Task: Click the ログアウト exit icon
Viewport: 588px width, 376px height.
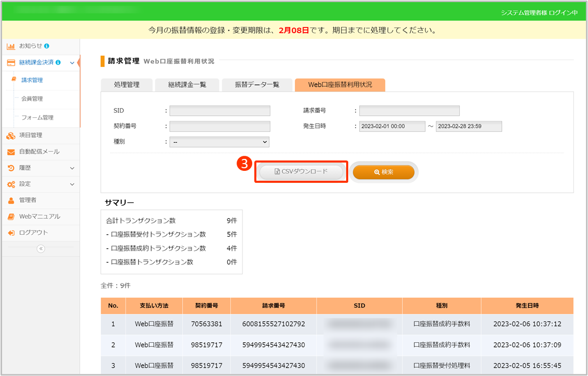Action: tap(10, 233)
